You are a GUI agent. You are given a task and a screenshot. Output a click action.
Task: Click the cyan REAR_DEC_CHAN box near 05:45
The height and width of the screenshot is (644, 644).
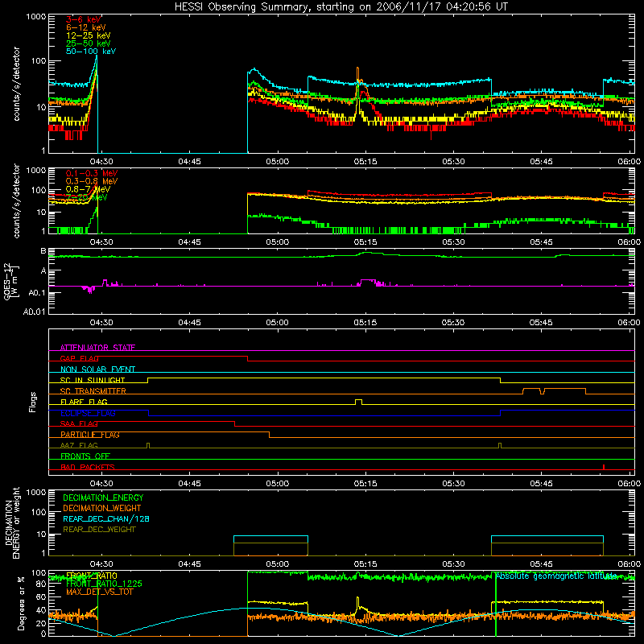(547, 546)
